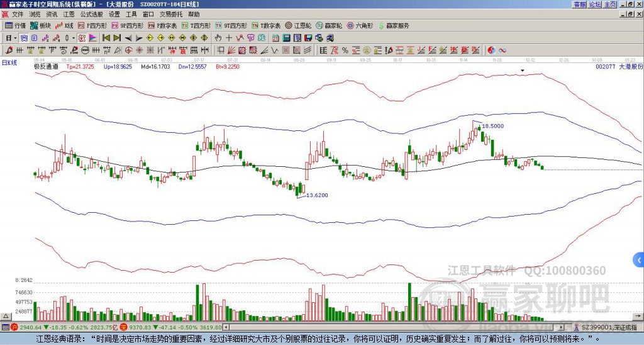Open the P四方形 tool

click(92, 25)
